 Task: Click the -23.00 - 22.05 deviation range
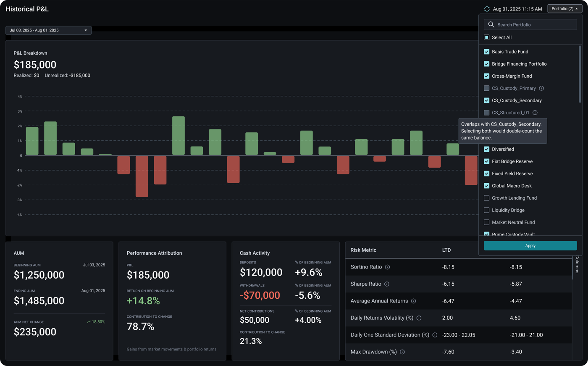459,335
